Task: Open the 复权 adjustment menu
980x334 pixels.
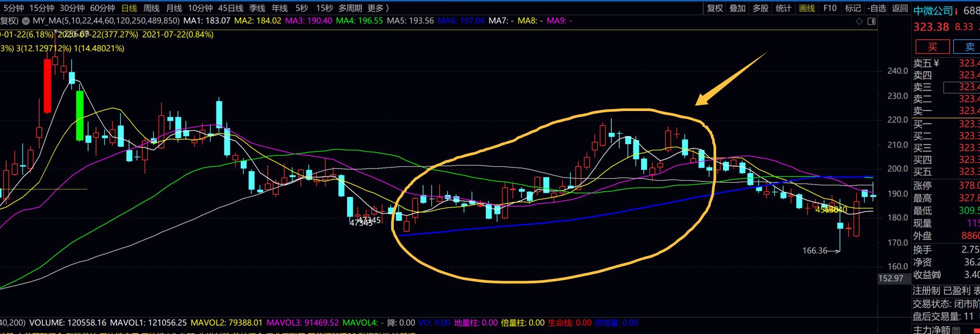Action: tap(715, 8)
